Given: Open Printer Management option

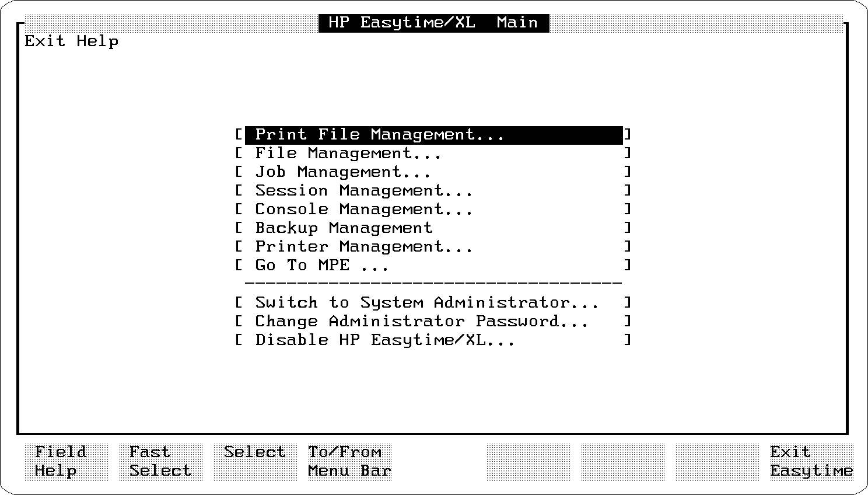Looking at the screenshot, I should (x=363, y=247).
